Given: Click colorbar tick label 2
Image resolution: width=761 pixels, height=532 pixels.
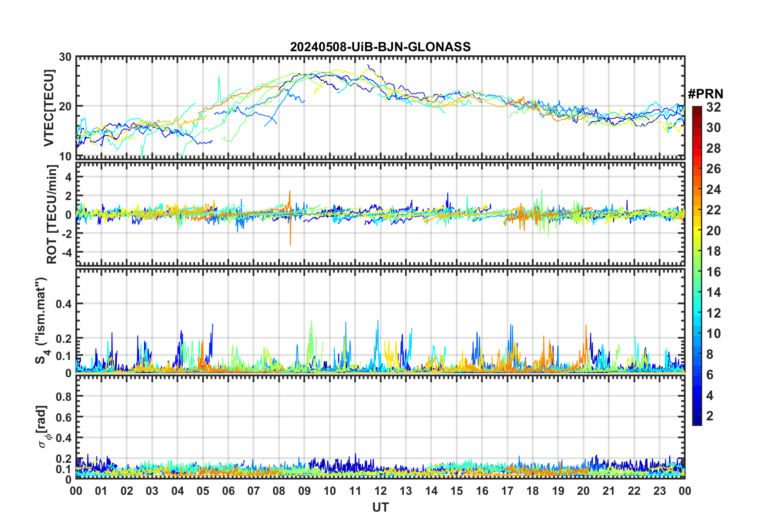Looking at the screenshot, I should pos(710,416).
